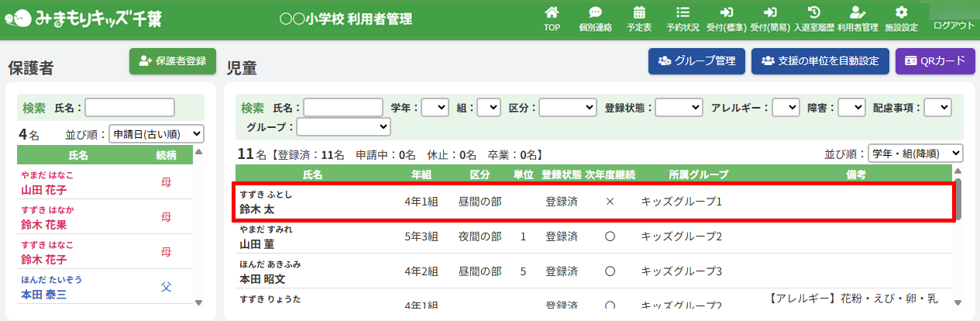Open 受付(標準) sign-in icon
Image resolution: width=980 pixels, height=321 pixels.
(726, 13)
